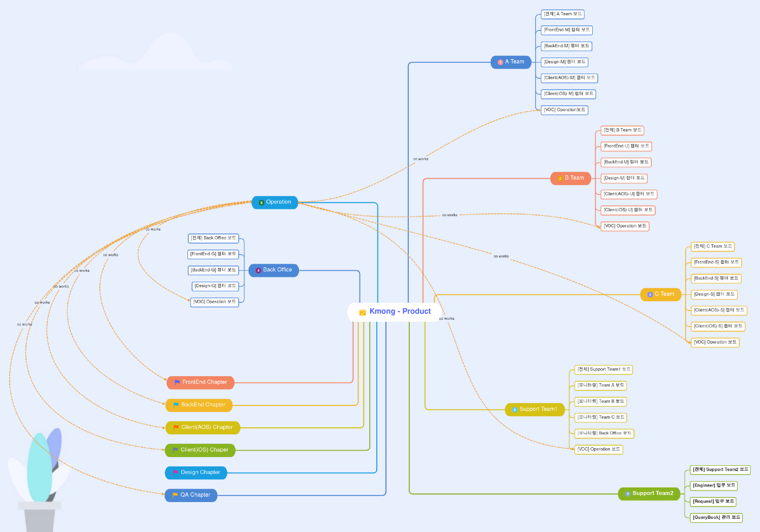
Task: Select the [Design-U] 챕터 보드 node
Action: [624, 178]
